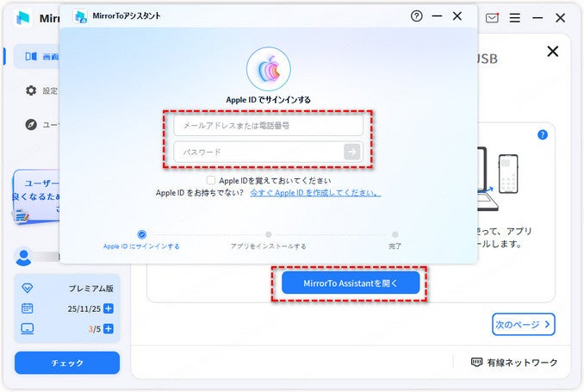The height and width of the screenshot is (392, 584).
Task: Open help in MirrorTo Assistant dialog
Action: point(416,16)
